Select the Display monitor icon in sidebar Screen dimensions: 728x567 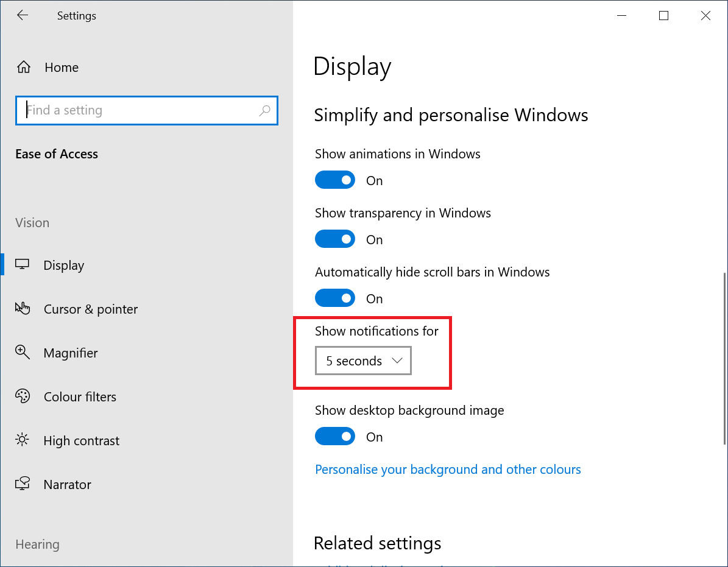23,264
